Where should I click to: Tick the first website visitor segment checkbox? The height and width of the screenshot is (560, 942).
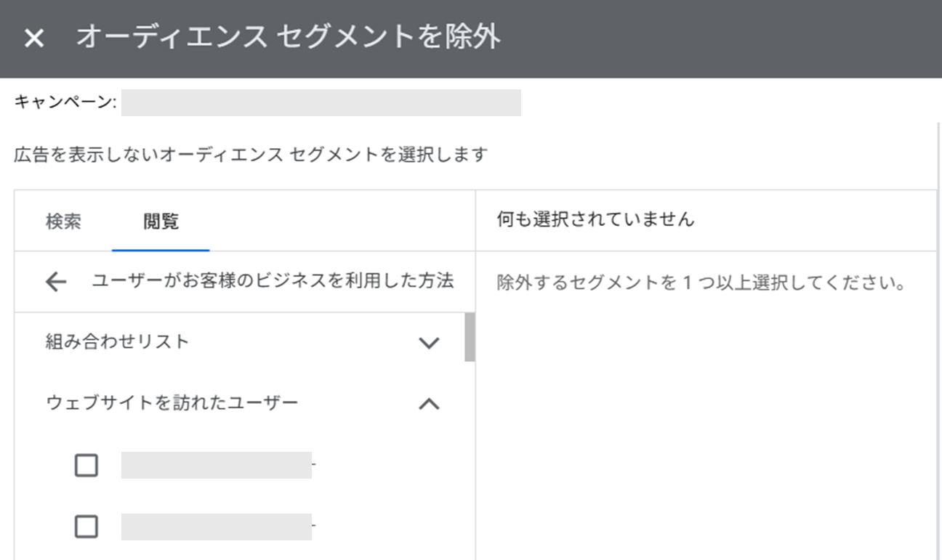click(x=86, y=465)
